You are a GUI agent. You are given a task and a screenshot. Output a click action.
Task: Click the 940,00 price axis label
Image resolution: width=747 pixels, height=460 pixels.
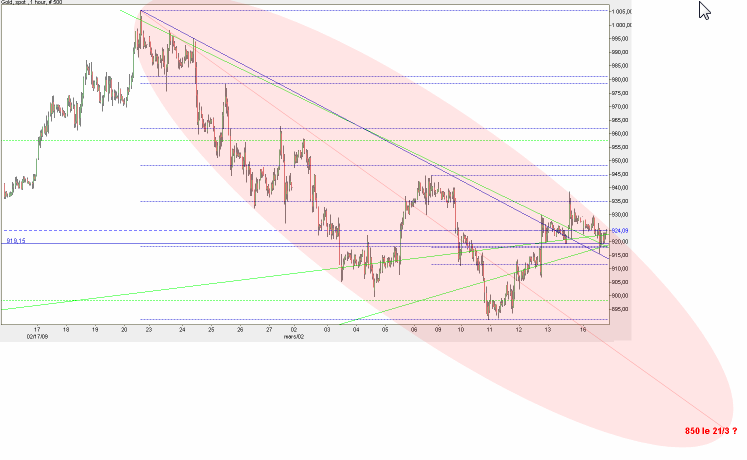point(620,188)
